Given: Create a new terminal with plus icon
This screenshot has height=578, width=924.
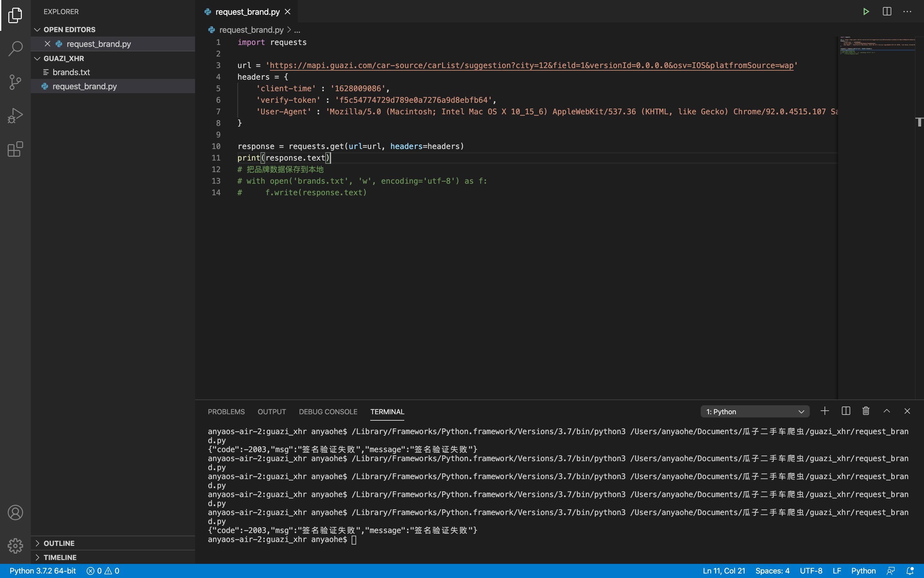Looking at the screenshot, I should [825, 411].
